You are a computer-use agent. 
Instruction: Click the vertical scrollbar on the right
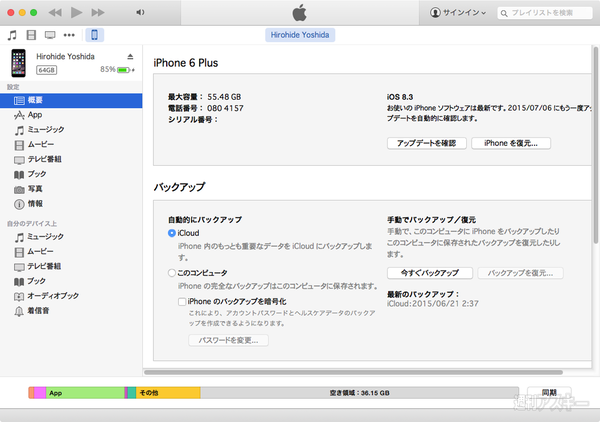[596, 145]
